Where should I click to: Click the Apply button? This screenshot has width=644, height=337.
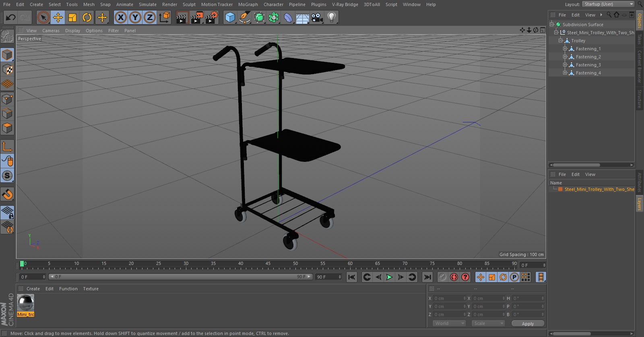[x=528, y=323]
